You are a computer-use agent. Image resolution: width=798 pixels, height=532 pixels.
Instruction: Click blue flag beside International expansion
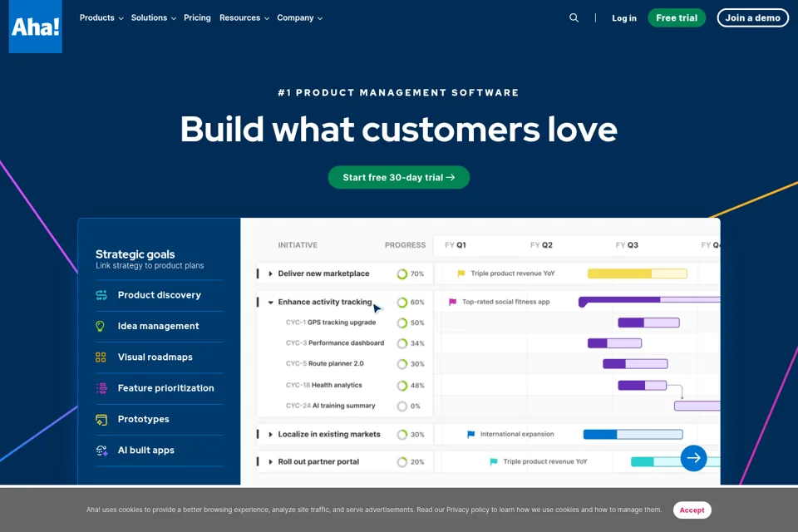pos(470,435)
